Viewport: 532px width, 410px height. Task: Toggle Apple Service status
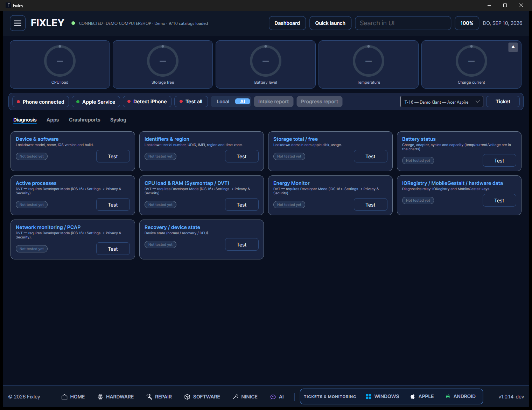[x=96, y=102]
